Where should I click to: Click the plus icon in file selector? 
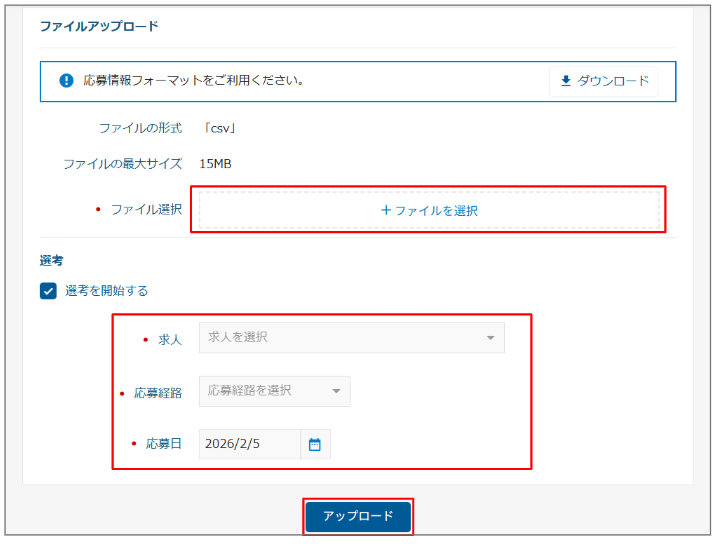click(x=386, y=211)
